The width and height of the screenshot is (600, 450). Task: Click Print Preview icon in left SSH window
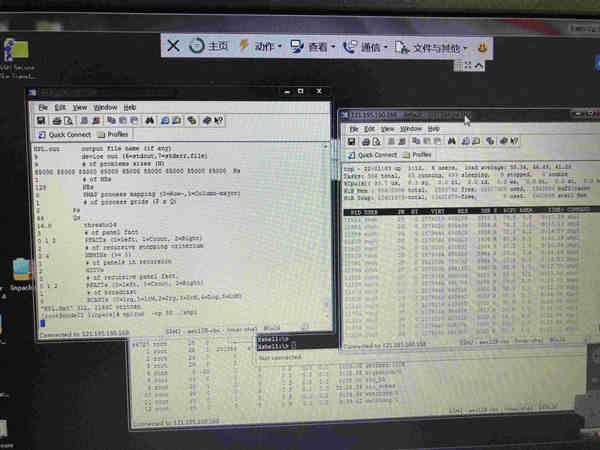pyautogui.click(x=68, y=121)
